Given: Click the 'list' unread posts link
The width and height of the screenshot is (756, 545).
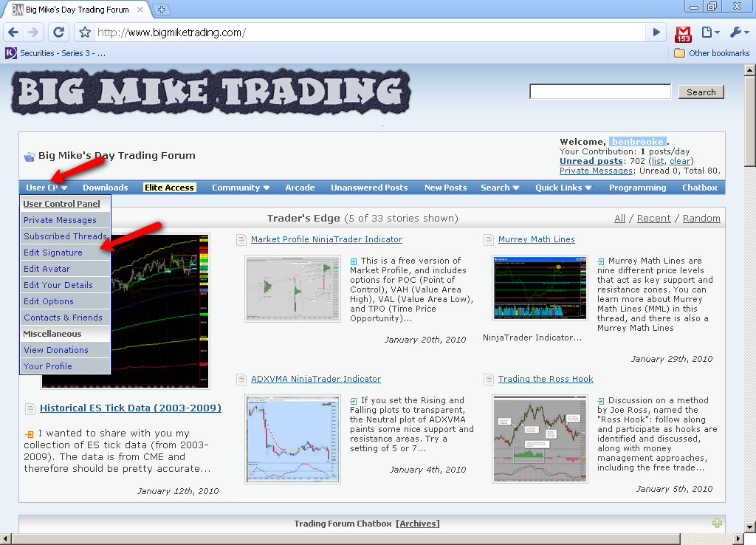Looking at the screenshot, I should point(658,161).
